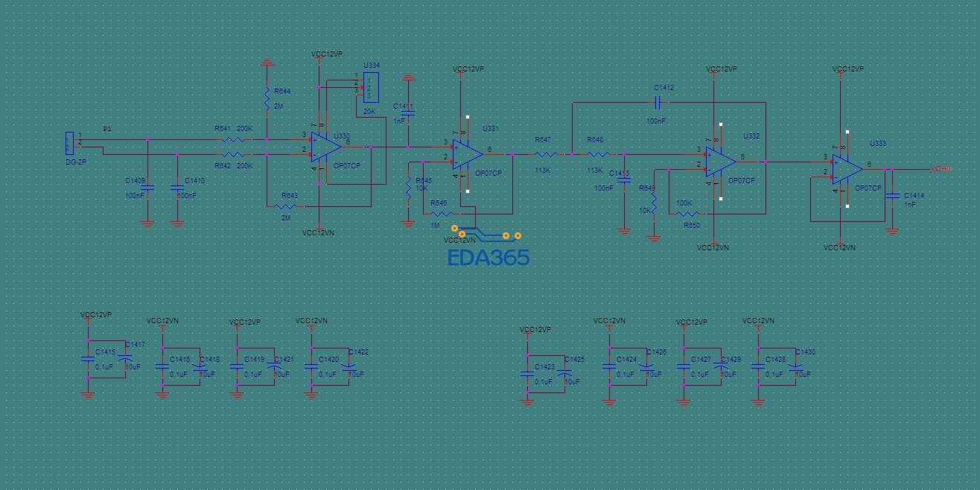The height and width of the screenshot is (490, 980).
Task: Click the VCC12VP label above C1423
Action: pos(535,330)
